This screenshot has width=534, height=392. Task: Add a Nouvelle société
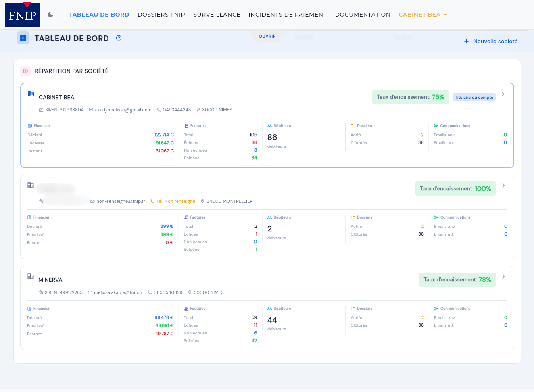click(x=491, y=41)
